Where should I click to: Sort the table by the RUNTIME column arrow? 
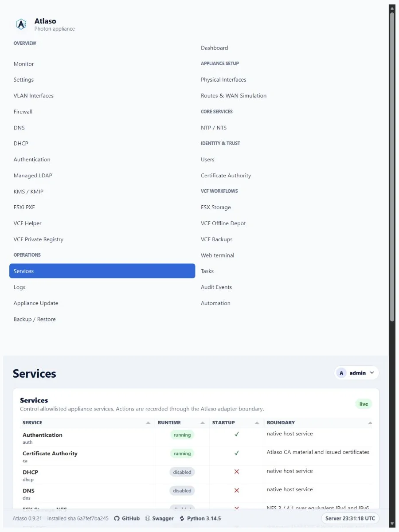[x=203, y=423]
